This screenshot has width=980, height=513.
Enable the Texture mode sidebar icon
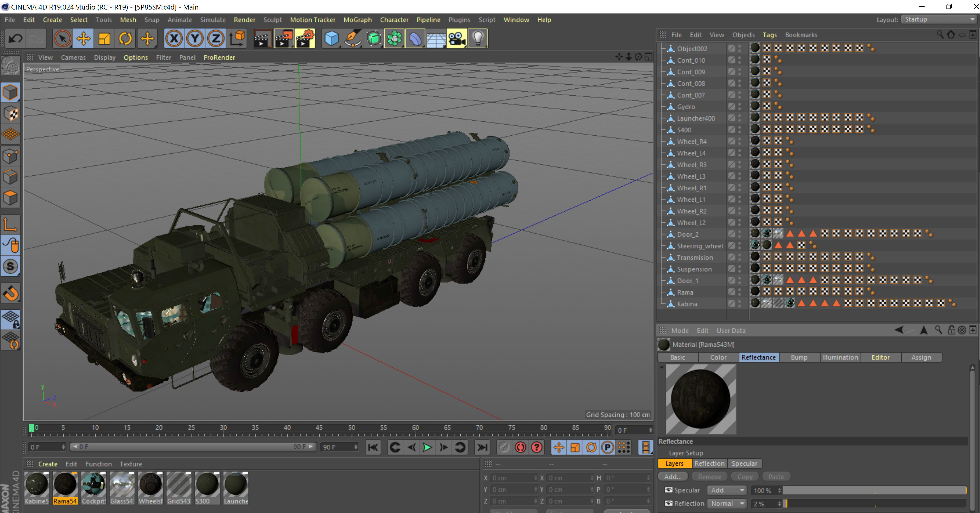(11, 113)
